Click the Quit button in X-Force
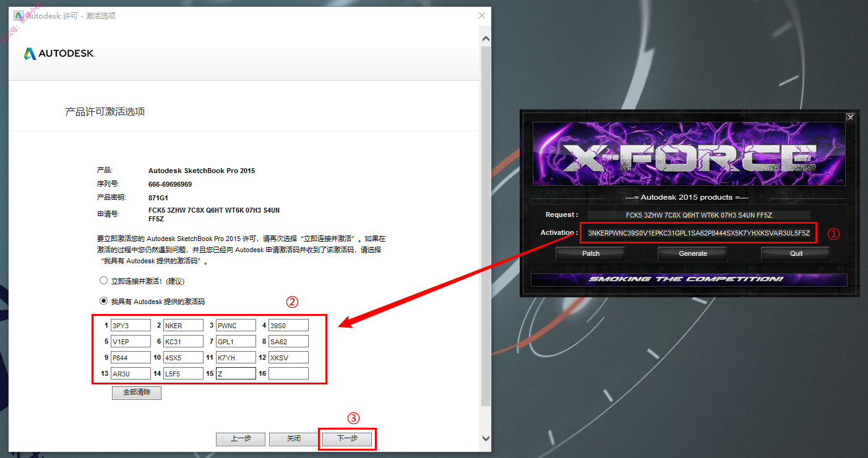The width and height of the screenshot is (868, 458). point(796,253)
